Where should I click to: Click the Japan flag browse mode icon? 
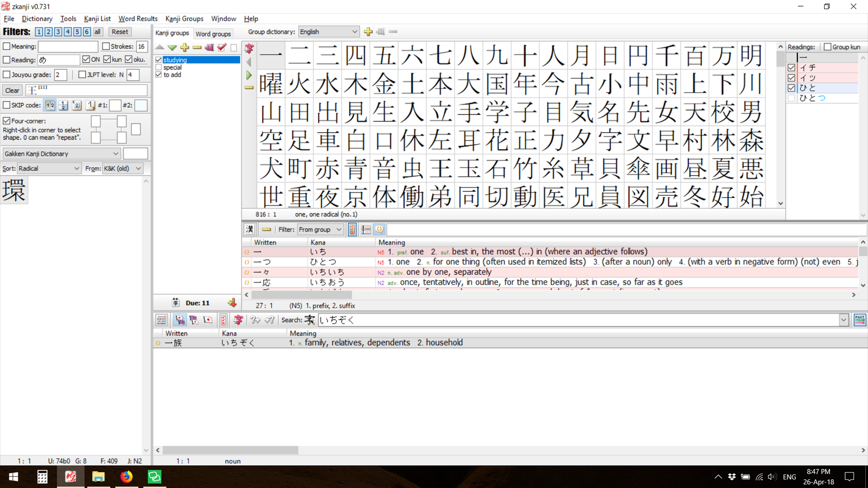point(208,320)
